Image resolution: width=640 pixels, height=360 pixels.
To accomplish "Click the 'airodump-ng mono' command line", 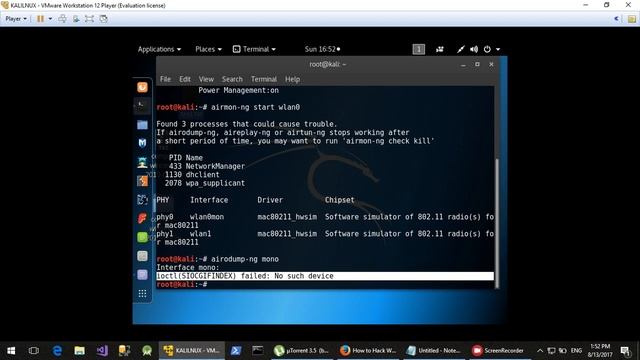I will 245,259.
